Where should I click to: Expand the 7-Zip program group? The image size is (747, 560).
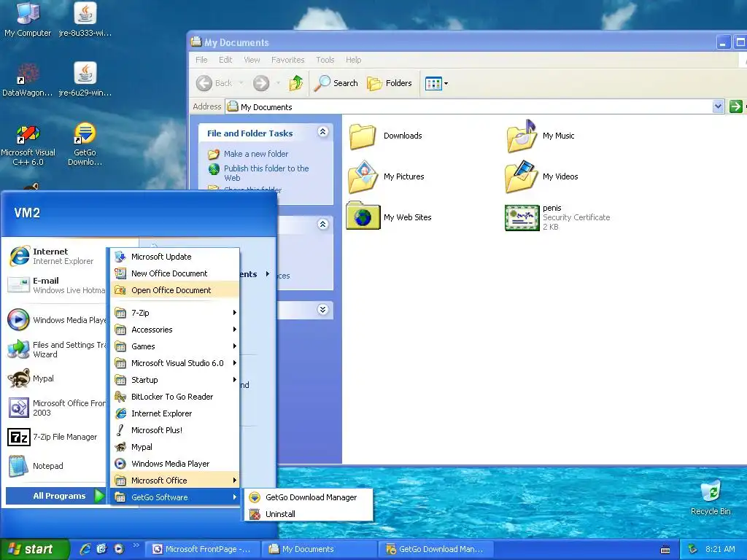coord(175,313)
